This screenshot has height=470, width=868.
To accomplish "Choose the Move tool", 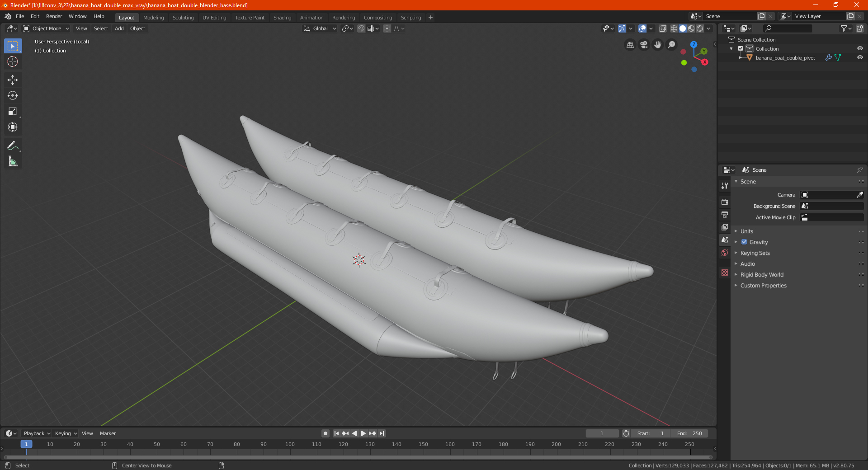I will pos(13,80).
